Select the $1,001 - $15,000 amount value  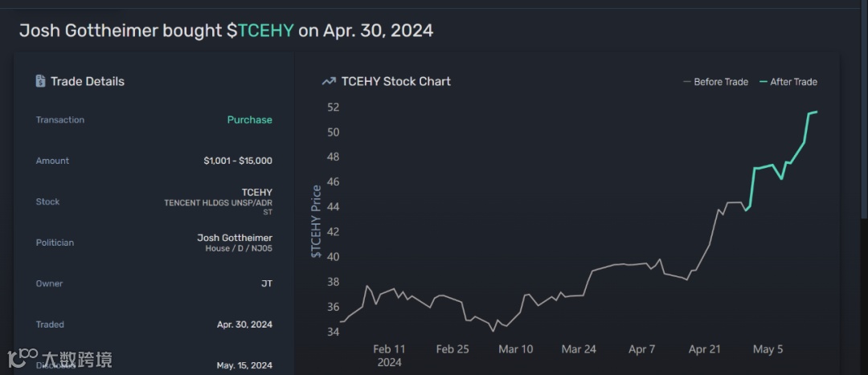[x=238, y=161]
